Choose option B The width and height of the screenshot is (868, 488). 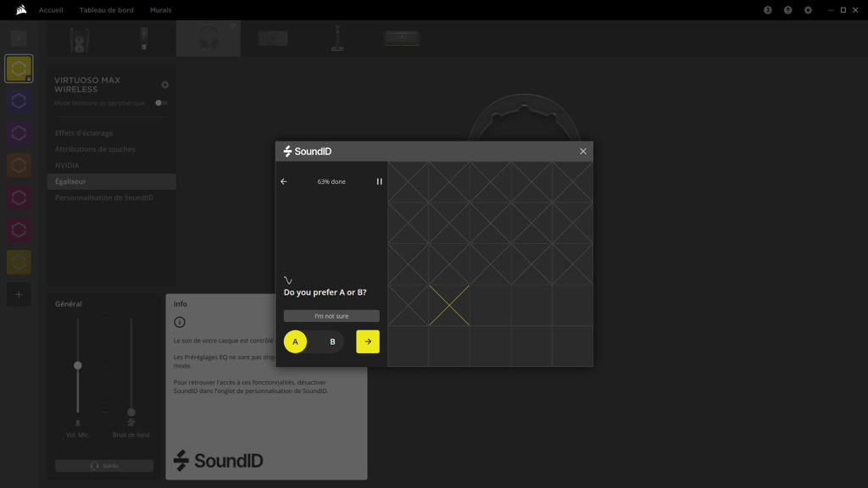tap(332, 341)
